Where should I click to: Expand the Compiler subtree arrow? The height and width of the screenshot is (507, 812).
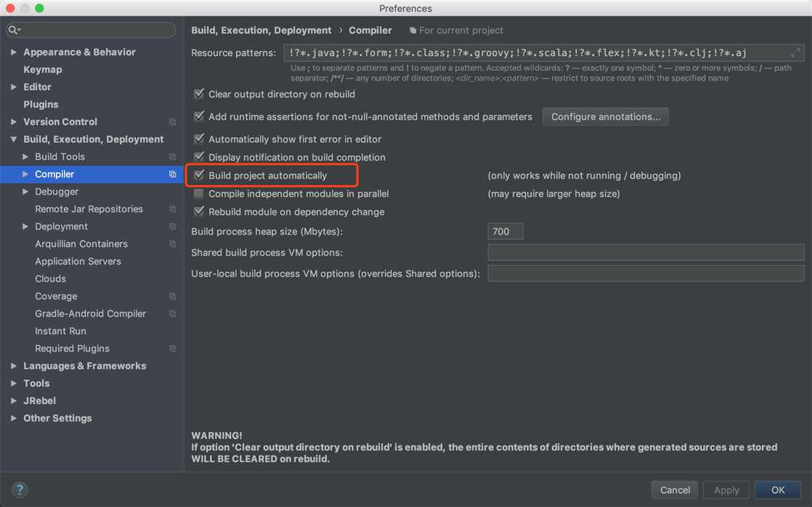(25, 174)
